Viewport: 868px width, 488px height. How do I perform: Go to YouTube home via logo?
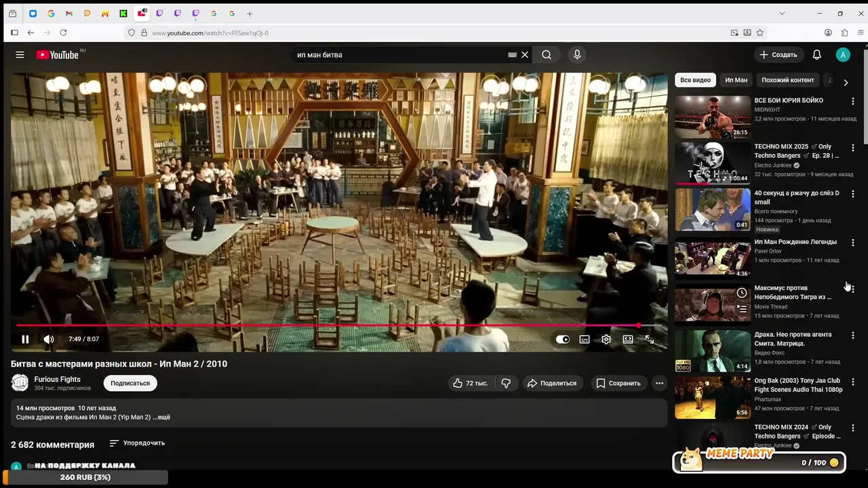(x=58, y=55)
